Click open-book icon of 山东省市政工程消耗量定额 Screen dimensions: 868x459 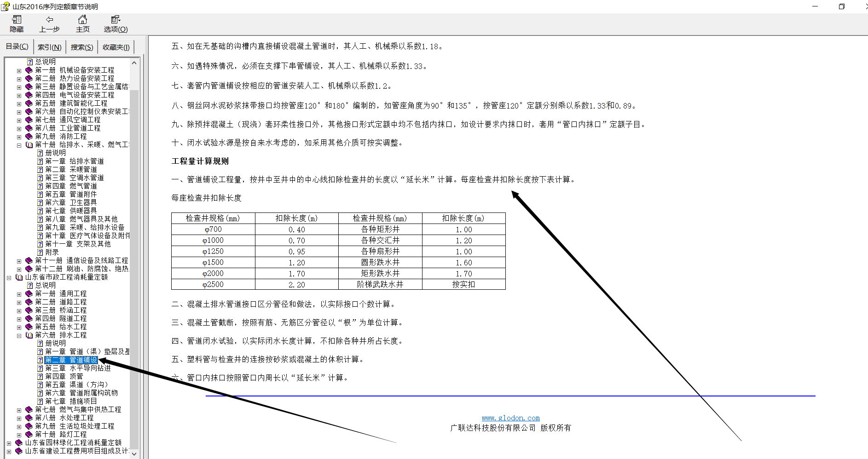(x=19, y=277)
